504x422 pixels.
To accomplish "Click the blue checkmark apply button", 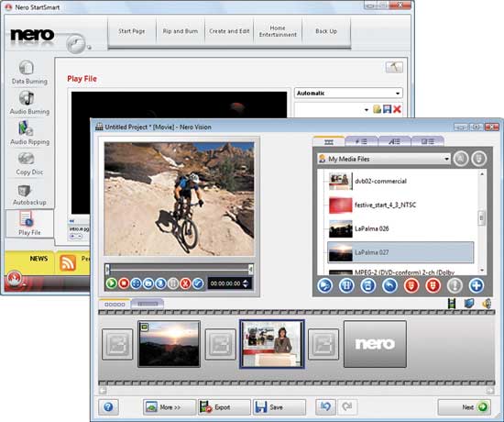I will [x=198, y=283].
